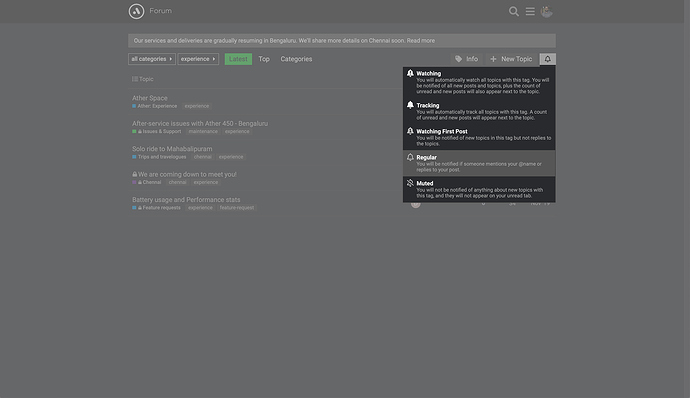Click the Ather forum logo
Viewport: 690px width, 398px height.
tap(136, 11)
